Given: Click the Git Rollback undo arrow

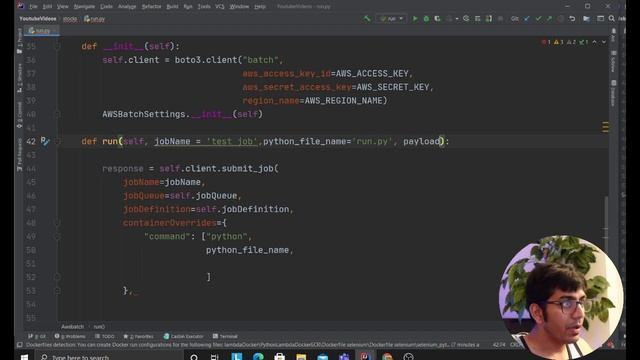Looking at the screenshot, I should click(572, 19).
